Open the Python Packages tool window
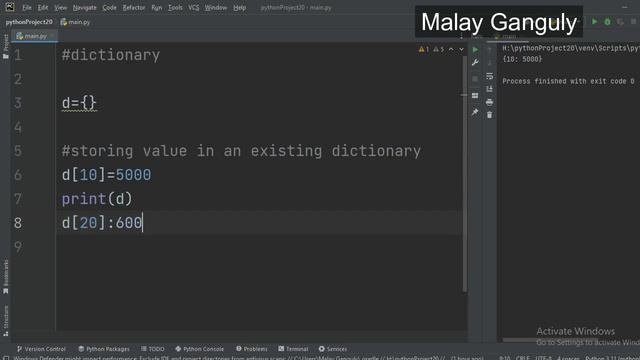This screenshot has width=640, height=360. click(x=104, y=349)
